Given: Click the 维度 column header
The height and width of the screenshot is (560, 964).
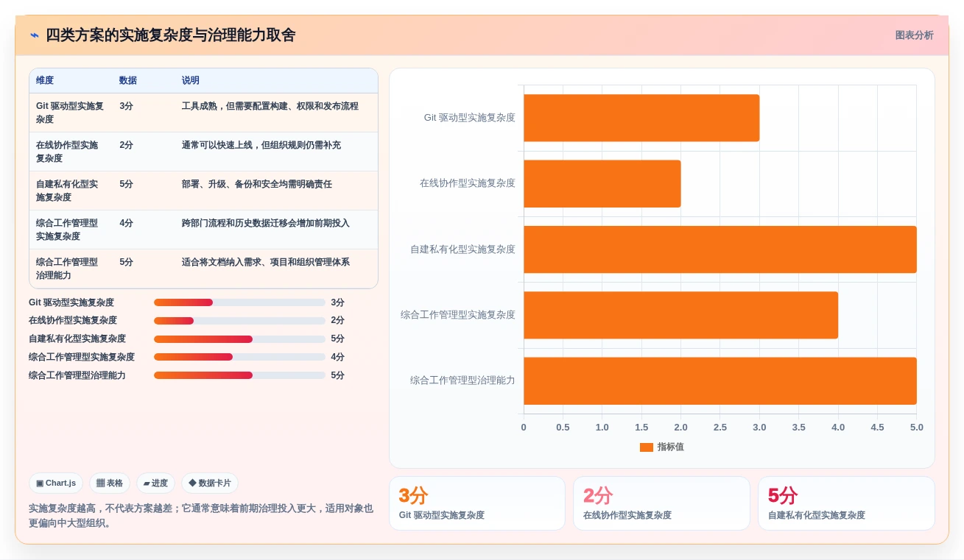Looking at the screenshot, I should coord(45,80).
